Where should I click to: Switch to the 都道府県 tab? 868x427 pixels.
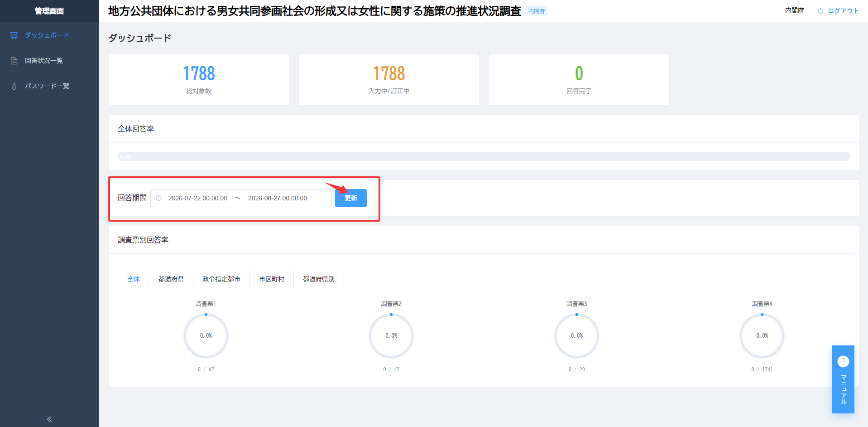tap(171, 279)
